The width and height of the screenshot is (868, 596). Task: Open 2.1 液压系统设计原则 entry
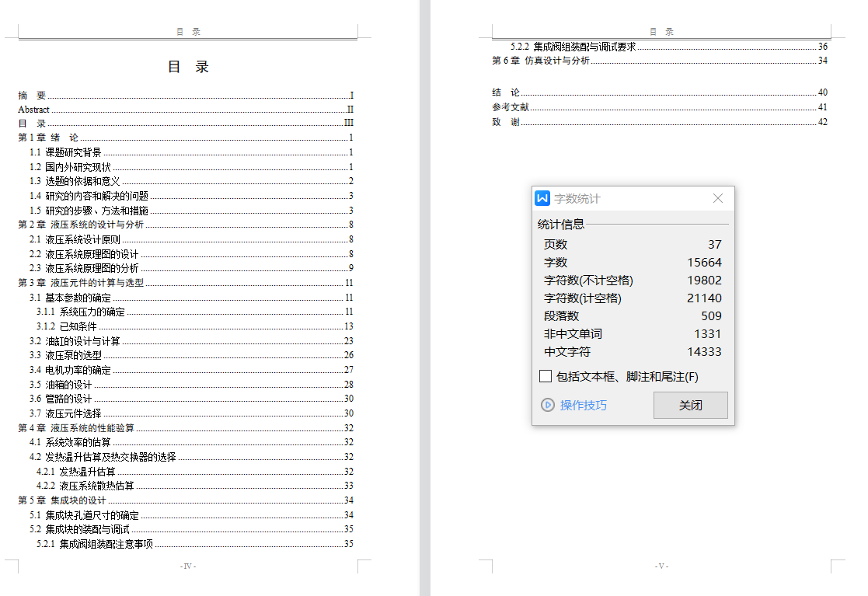pos(191,239)
